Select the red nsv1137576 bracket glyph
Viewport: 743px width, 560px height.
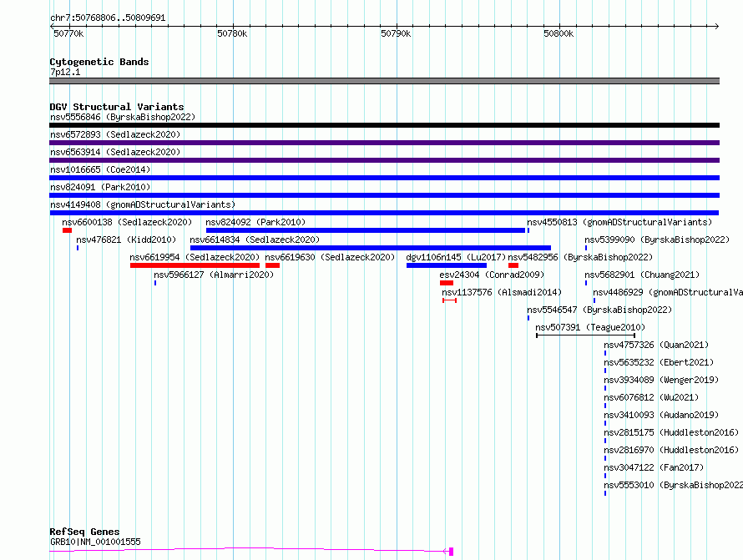click(x=449, y=300)
